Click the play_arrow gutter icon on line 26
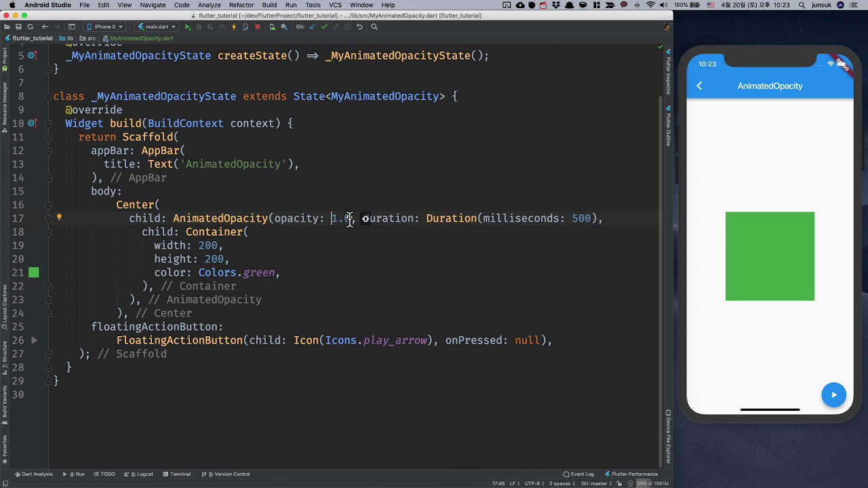This screenshot has height=488, width=868. 34,340
